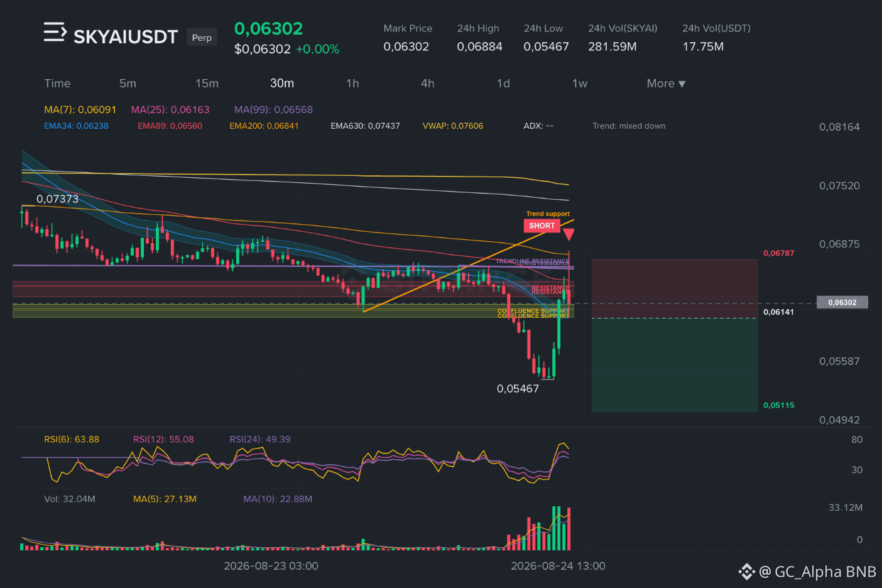Click the 2026-08-23 03:00 time label
Viewport: 882px width, 588px height.
tap(271, 566)
